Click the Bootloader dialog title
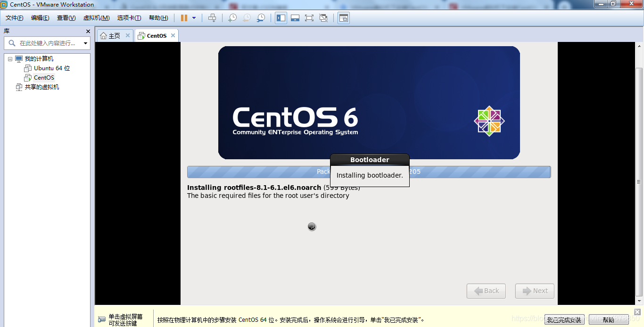 coord(370,160)
